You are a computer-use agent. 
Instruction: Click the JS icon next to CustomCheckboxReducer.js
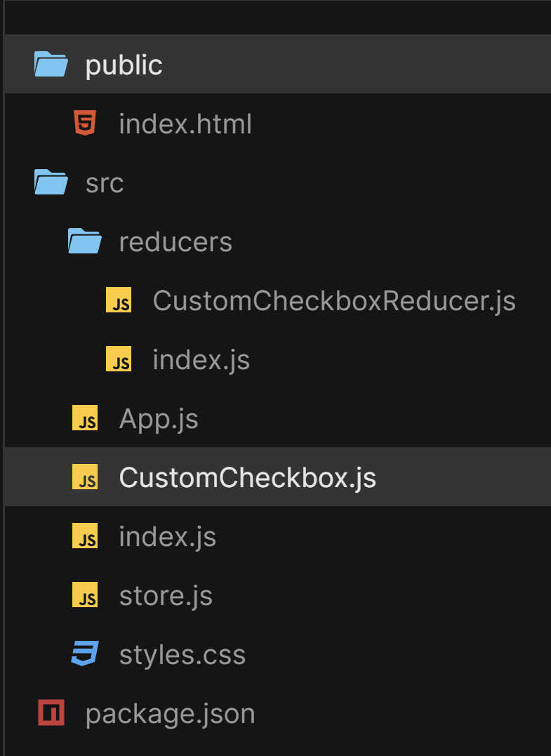click(119, 300)
